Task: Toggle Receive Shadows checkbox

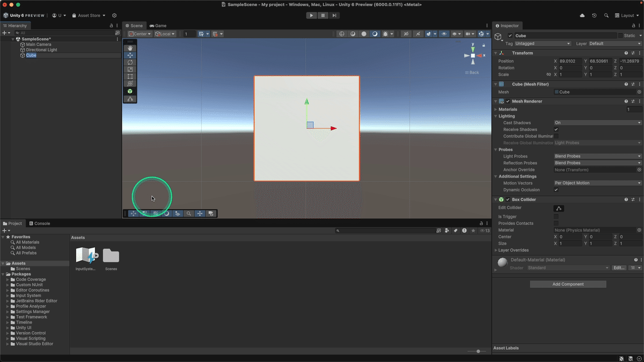Action: (556, 129)
